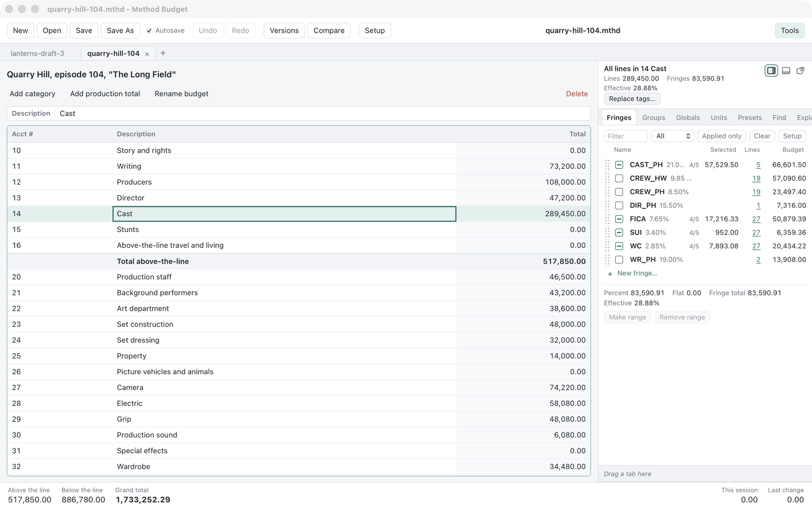Toggle CAST_PH fringe checkbox
812x508 pixels.
pyautogui.click(x=619, y=165)
